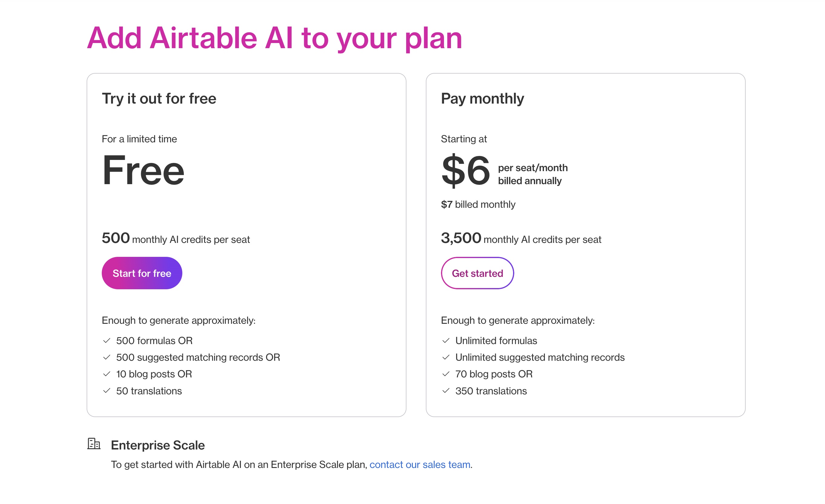Select the Try it out for free title

tap(159, 99)
